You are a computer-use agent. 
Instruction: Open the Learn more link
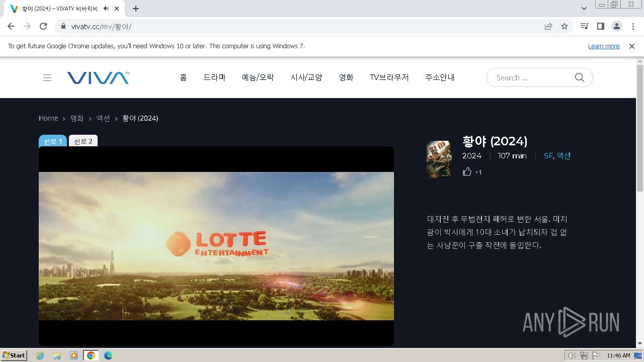604,46
